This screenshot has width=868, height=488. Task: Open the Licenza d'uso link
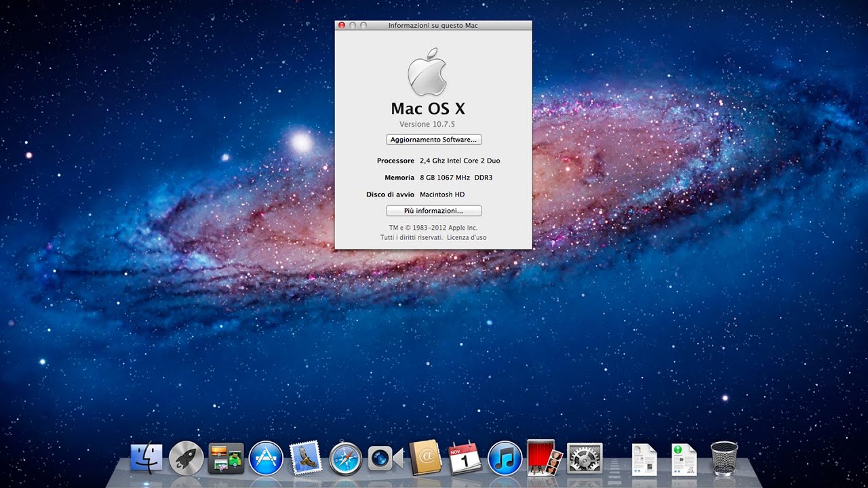point(466,237)
